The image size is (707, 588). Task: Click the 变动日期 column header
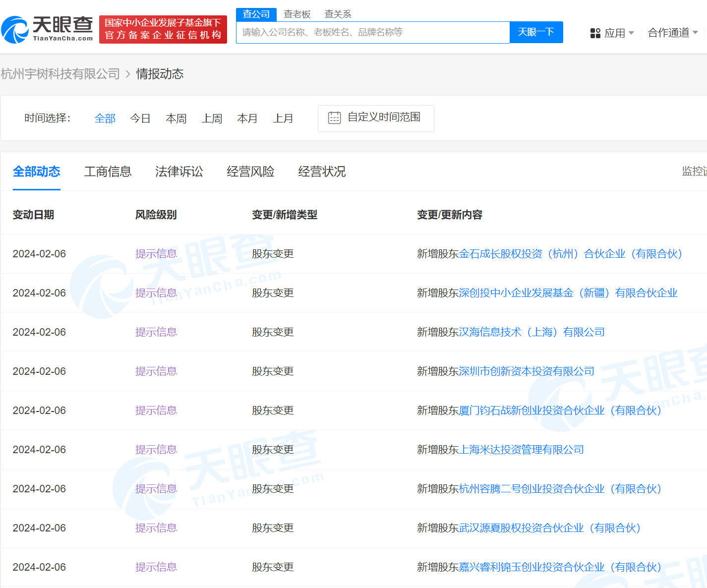tap(33, 215)
